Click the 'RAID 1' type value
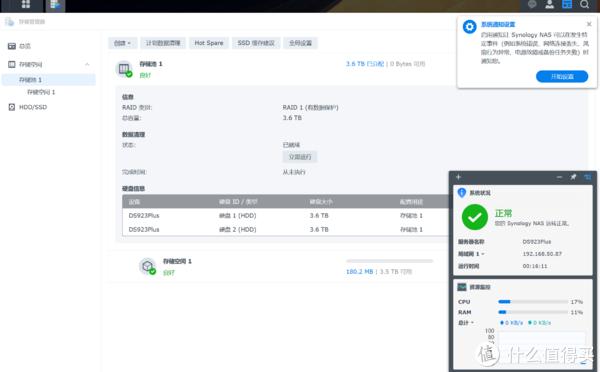600x372 pixels. [x=310, y=108]
